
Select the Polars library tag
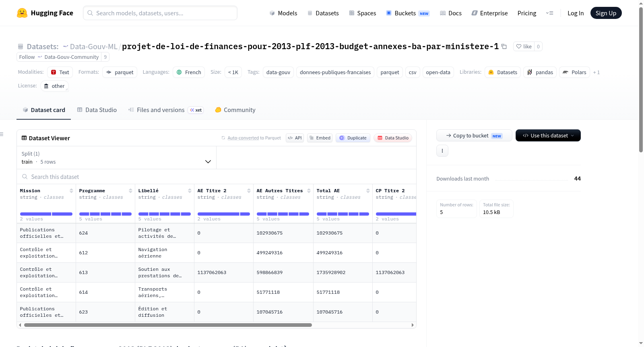tap(574, 72)
